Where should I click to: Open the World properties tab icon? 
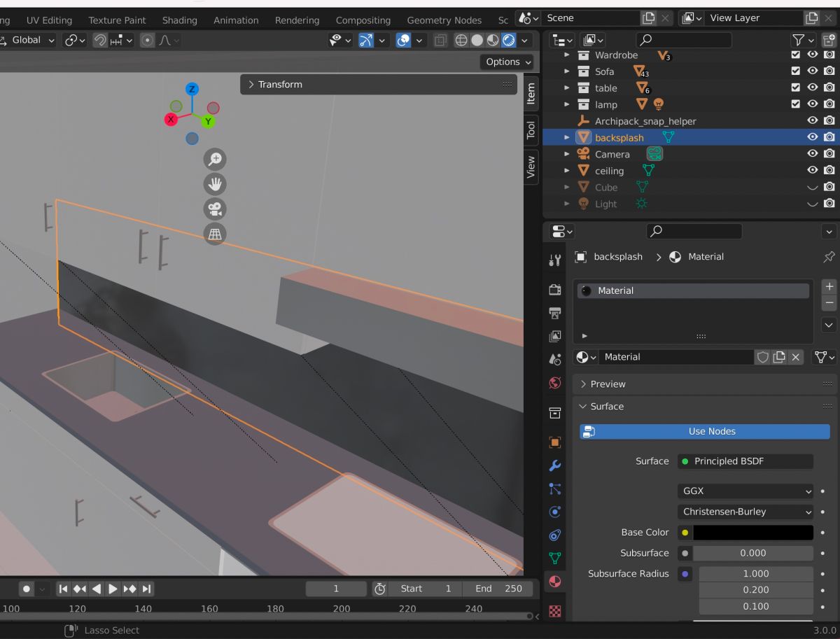[x=555, y=383]
